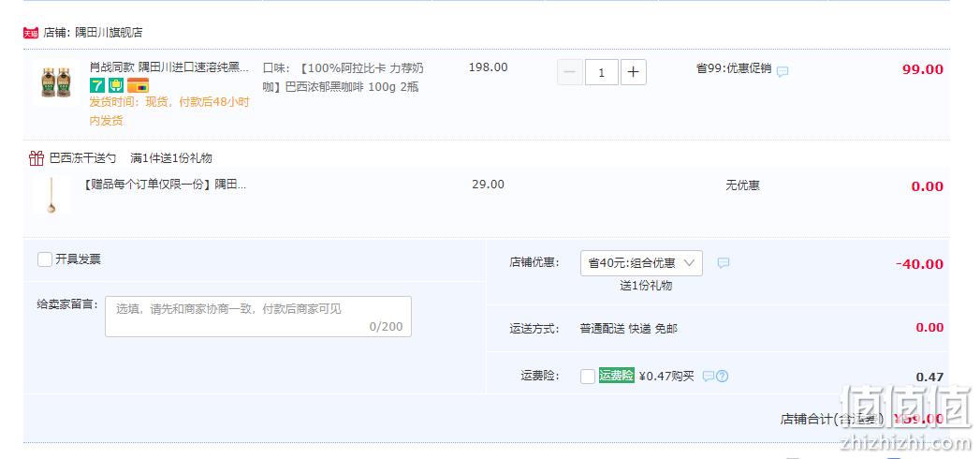
Task: Open the gift spoon thumbnail
Action: click(x=51, y=196)
